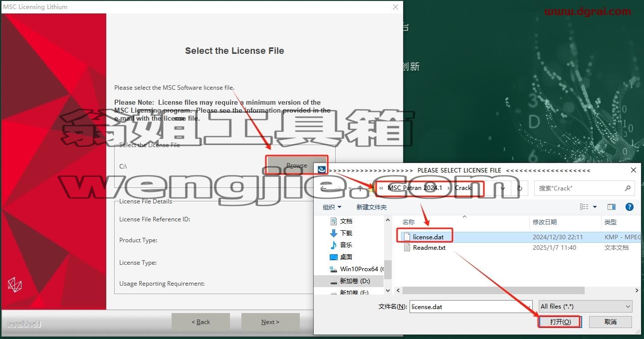Open the 组织 organize menu
Image resolution: width=644 pixels, height=339 pixels.
[332, 207]
